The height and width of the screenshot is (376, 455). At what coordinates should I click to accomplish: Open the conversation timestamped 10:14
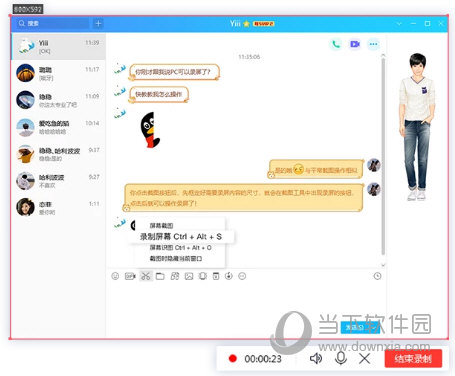tap(58, 127)
